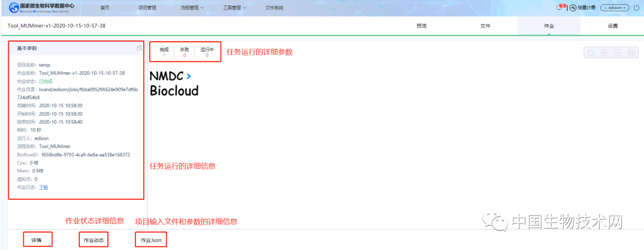Click the 按量计费 label
The width and height of the screenshot is (644, 250).
coord(587,7)
